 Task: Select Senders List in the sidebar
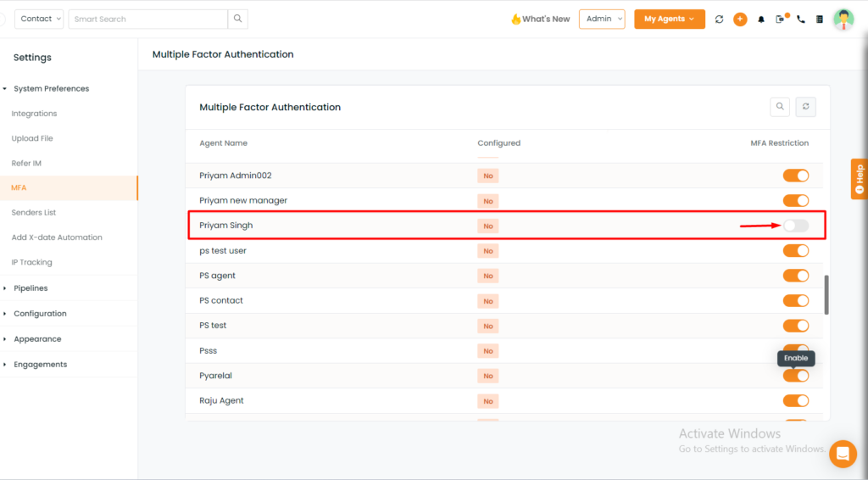34,213
